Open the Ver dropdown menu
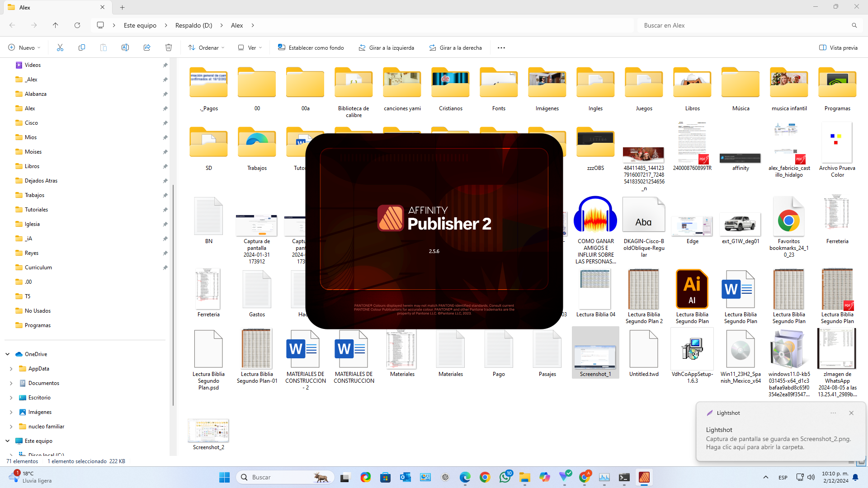 click(x=250, y=47)
